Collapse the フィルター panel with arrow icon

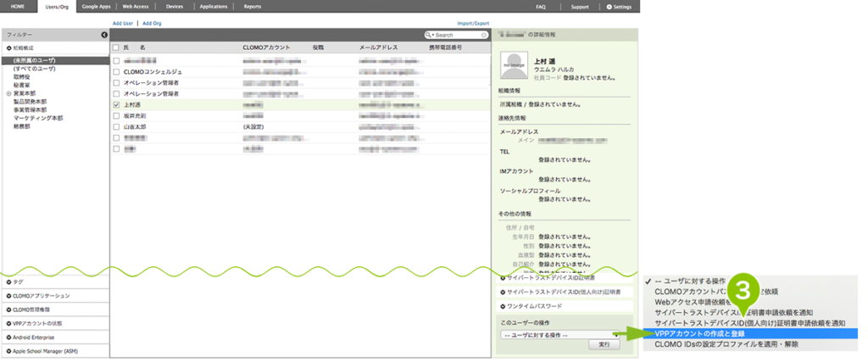click(x=104, y=35)
